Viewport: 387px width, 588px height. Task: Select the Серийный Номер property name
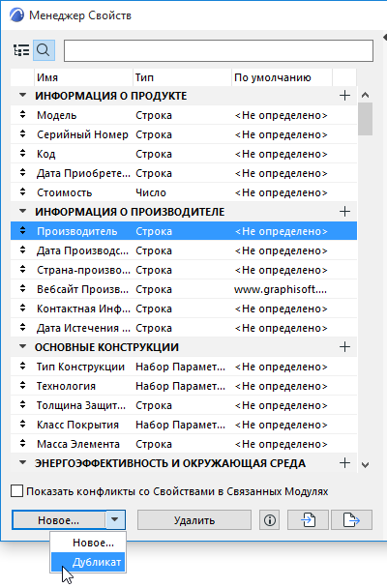(82, 134)
